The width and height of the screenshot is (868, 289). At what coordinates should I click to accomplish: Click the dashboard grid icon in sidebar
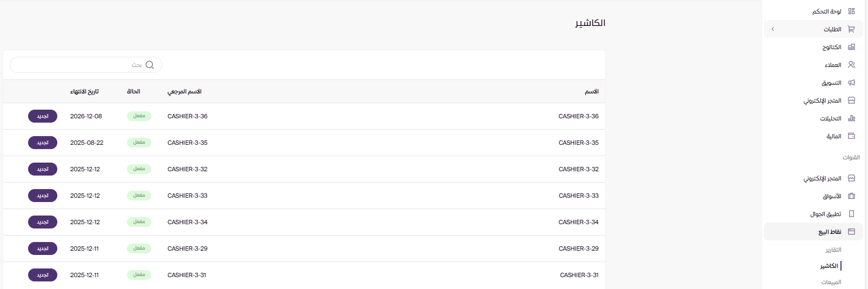click(851, 11)
